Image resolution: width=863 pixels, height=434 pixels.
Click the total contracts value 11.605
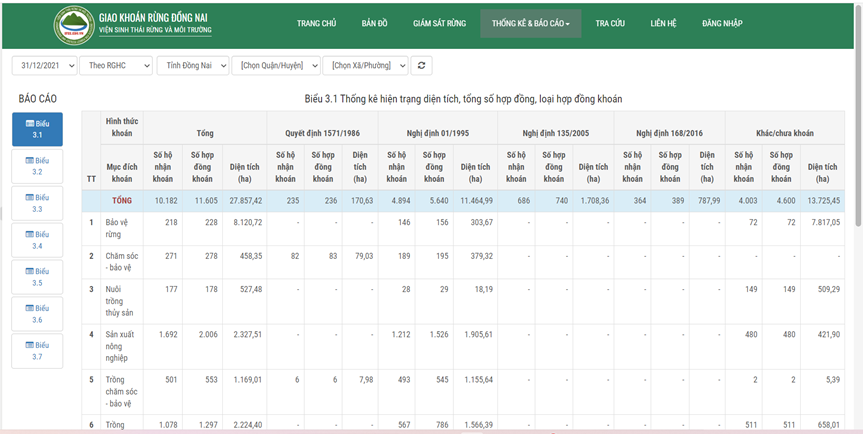206,201
